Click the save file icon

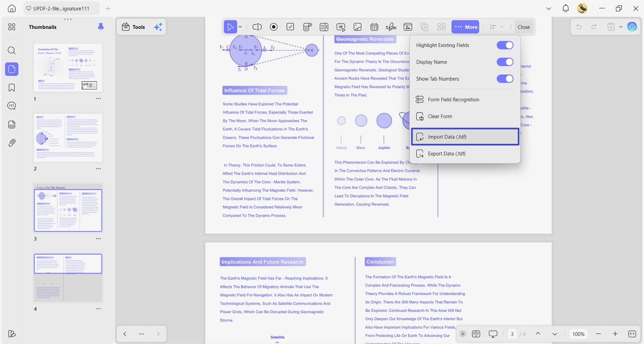pyautogui.click(x=611, y=27)
